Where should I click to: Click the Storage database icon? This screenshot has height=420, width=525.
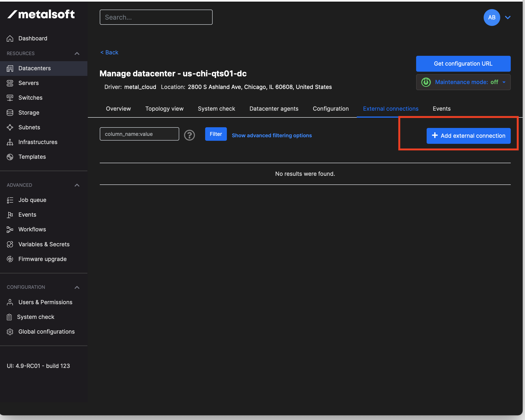[10, 113]
